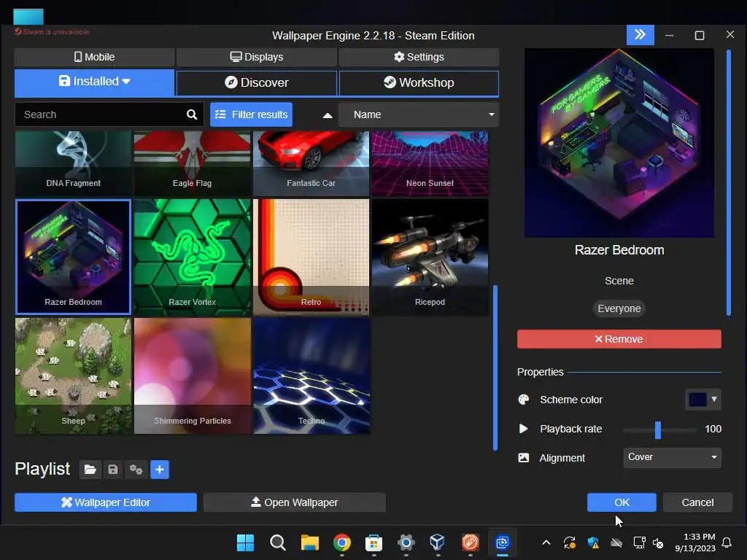Select the Neon Sunset wallpaper
Image resolution: width=747 pixels, height=560 pixels.
(430, 164)
